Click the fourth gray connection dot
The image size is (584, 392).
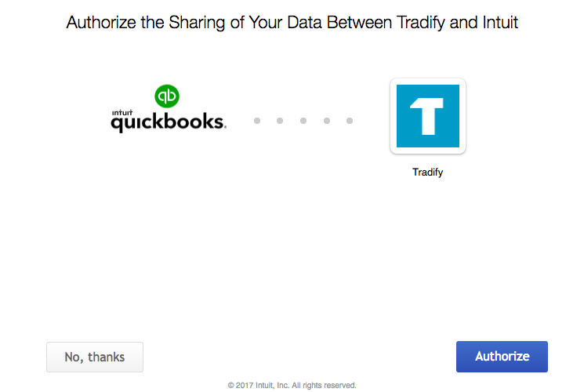pyautogui.click(x=327, y=121)
